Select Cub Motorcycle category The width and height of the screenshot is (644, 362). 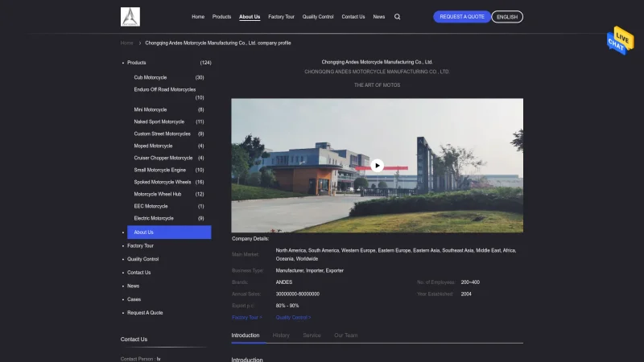click(151, 77)
